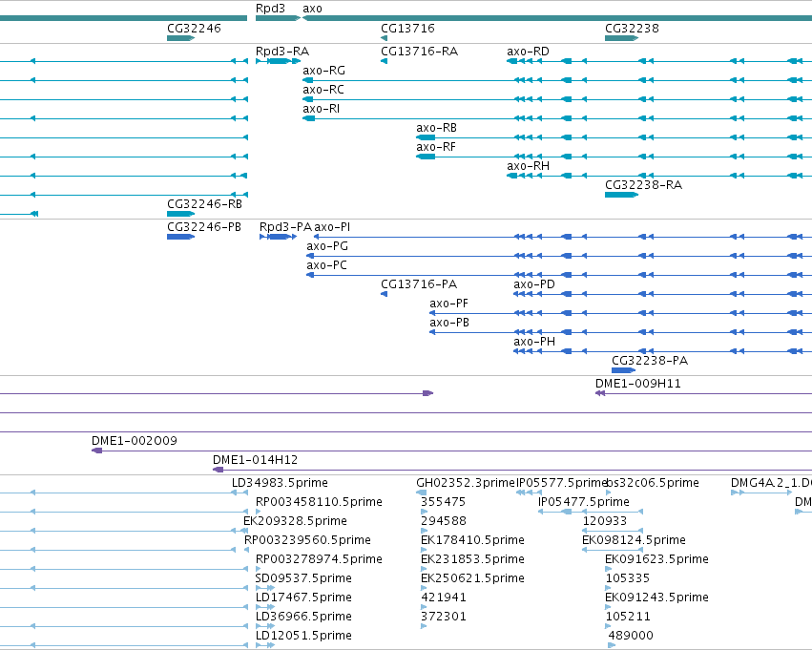Select the RP003278974.5prime EST label

(x=319, y=559)
